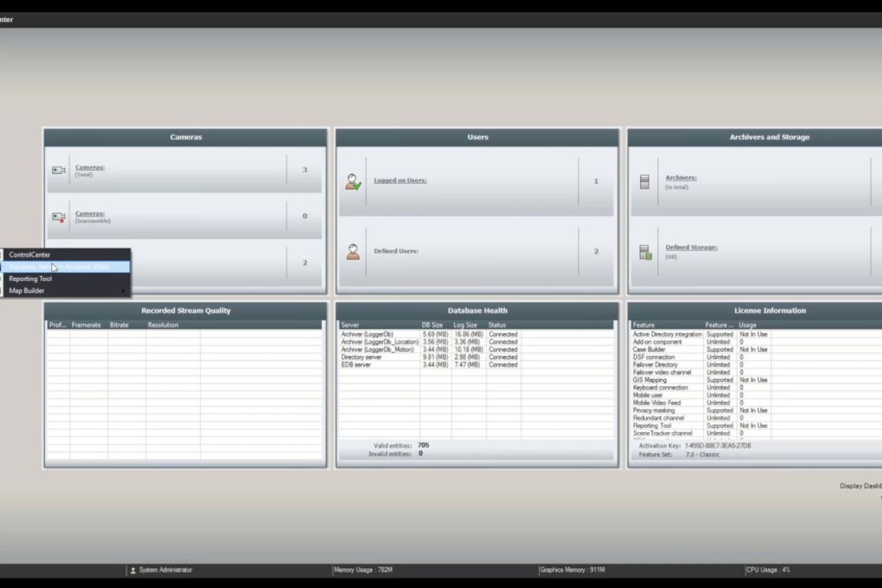Screen dimensions: 882x588
Task: Click the Defined Users icon
Action: tap(353, 252)
